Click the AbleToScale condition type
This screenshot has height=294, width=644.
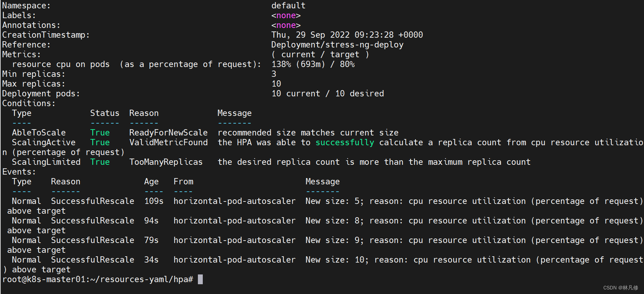pos(39,133)
